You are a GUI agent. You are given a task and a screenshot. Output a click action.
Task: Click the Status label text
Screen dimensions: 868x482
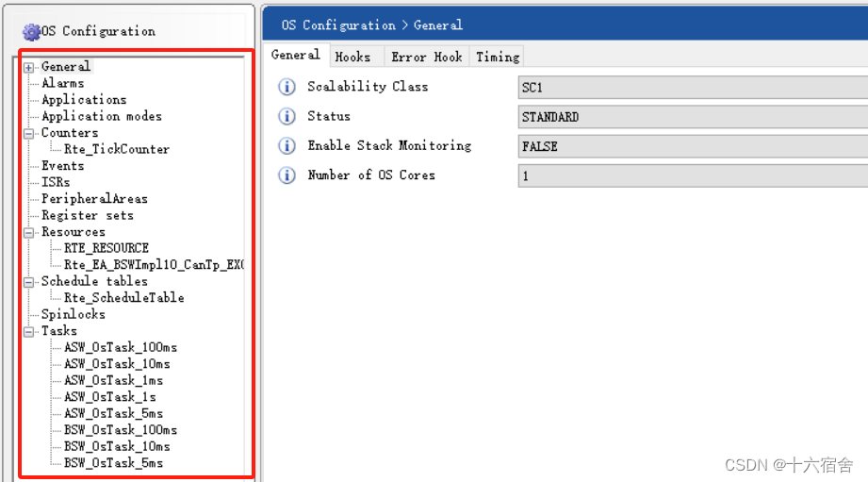tap(329, 116)
